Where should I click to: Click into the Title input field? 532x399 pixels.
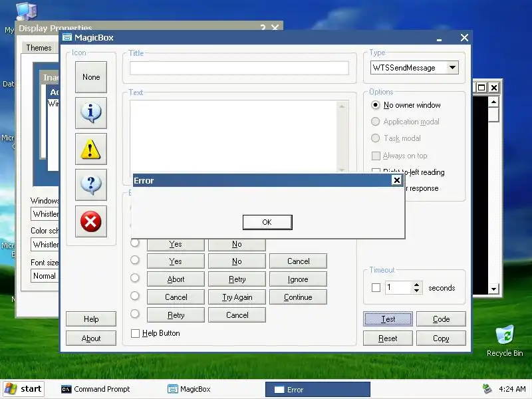239,68
